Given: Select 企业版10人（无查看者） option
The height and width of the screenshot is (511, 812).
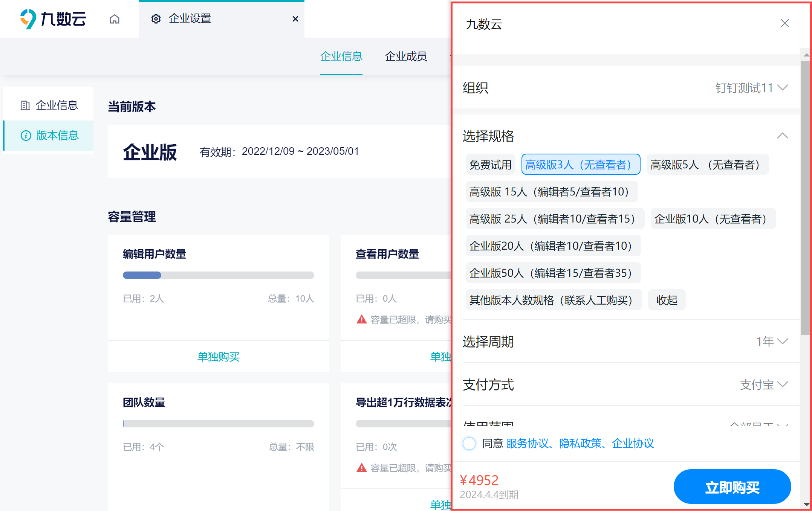Looking at the screenshot, I should click(x=713, y=219).
